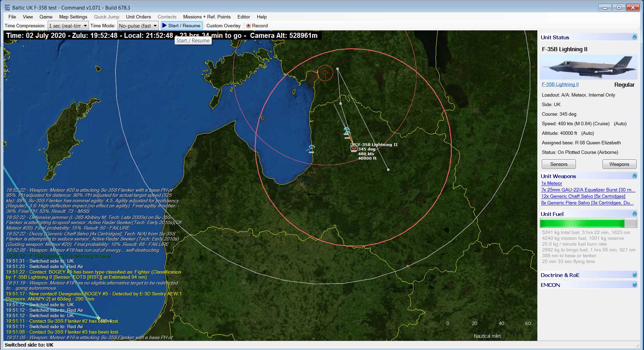Open the Editor menu
Image resolution: width=644 pixels, height=350 pixels.
[x=244, y=17]
